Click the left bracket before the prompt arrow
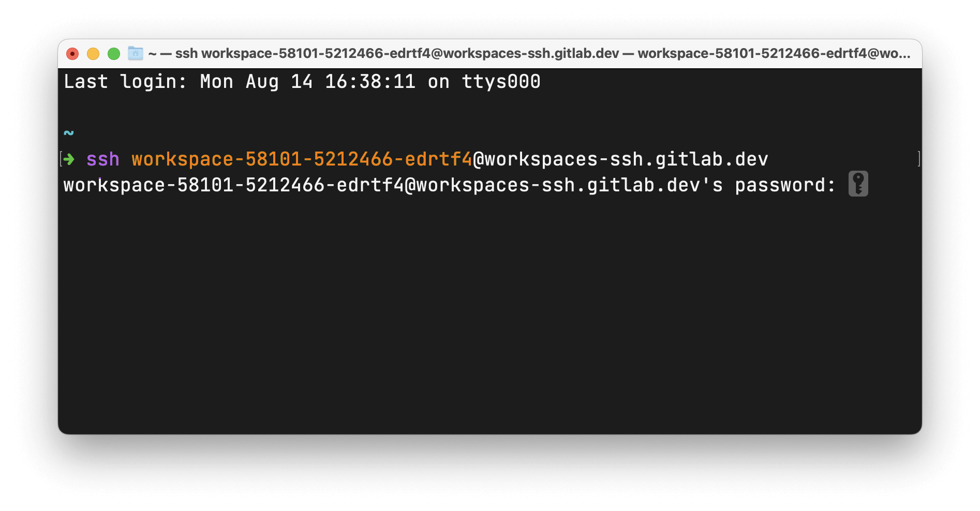This screenshot has width=980, height=511. click(x=62, y=159)
